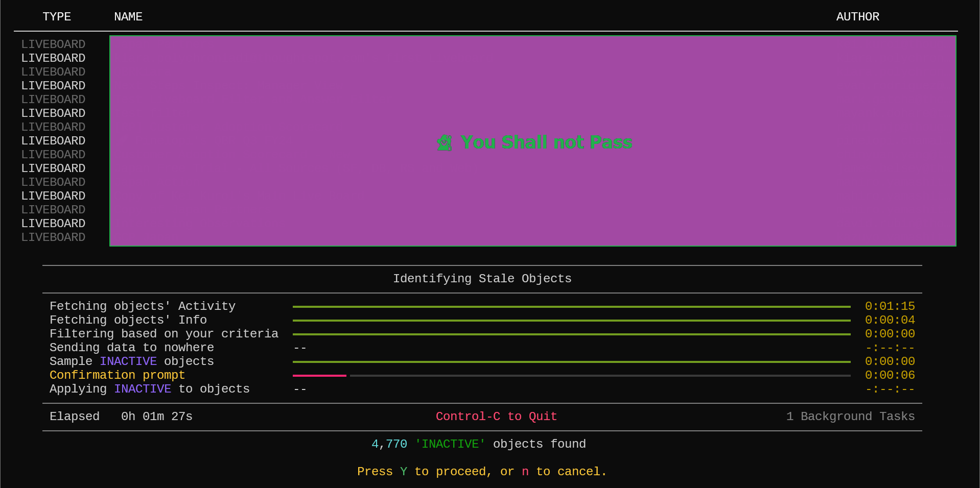The height and width of the screenshot is (488, 980).
Task: Click the 0:00:04 time for Fetching Info
Action: (890, 320)
